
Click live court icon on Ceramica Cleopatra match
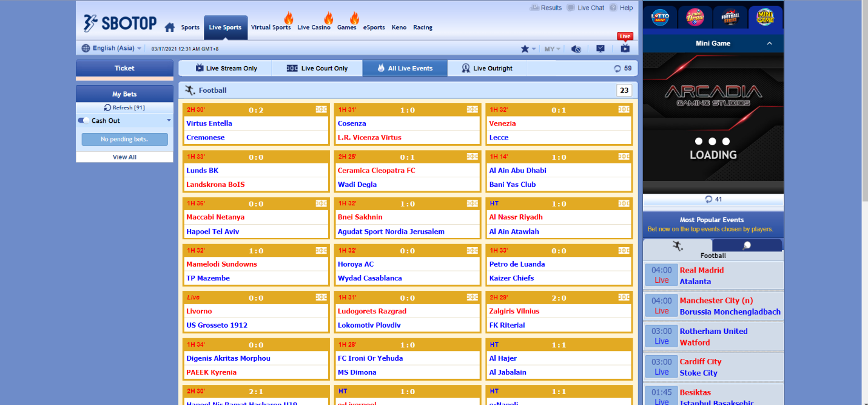(473, 157)
